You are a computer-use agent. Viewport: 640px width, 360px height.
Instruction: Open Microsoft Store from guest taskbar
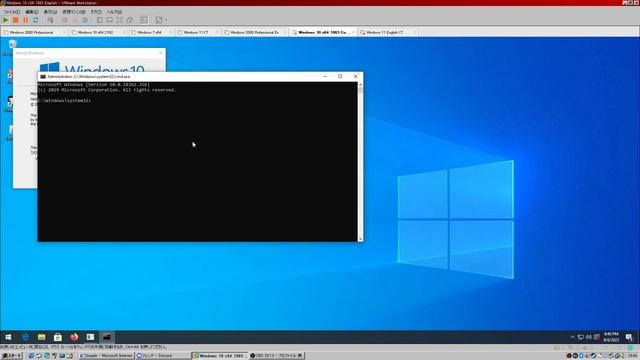pyautogui.click(x=58, y=337)
